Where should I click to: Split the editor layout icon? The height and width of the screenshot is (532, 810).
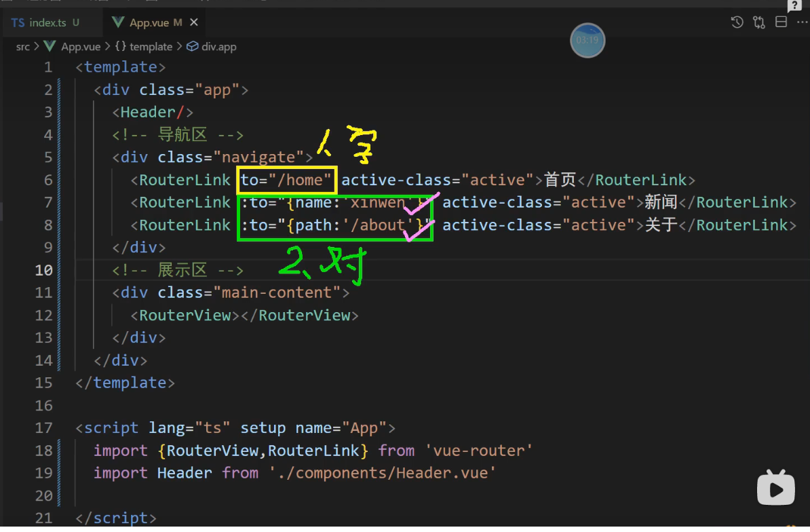coord(781,22)
